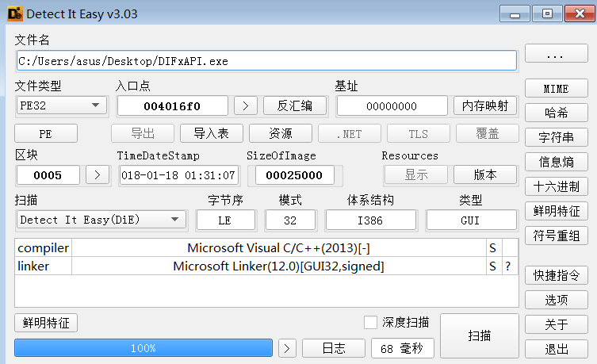Click the 类型 GUI type field
This screenshot has width=597, height=364.
coord(472,220)
